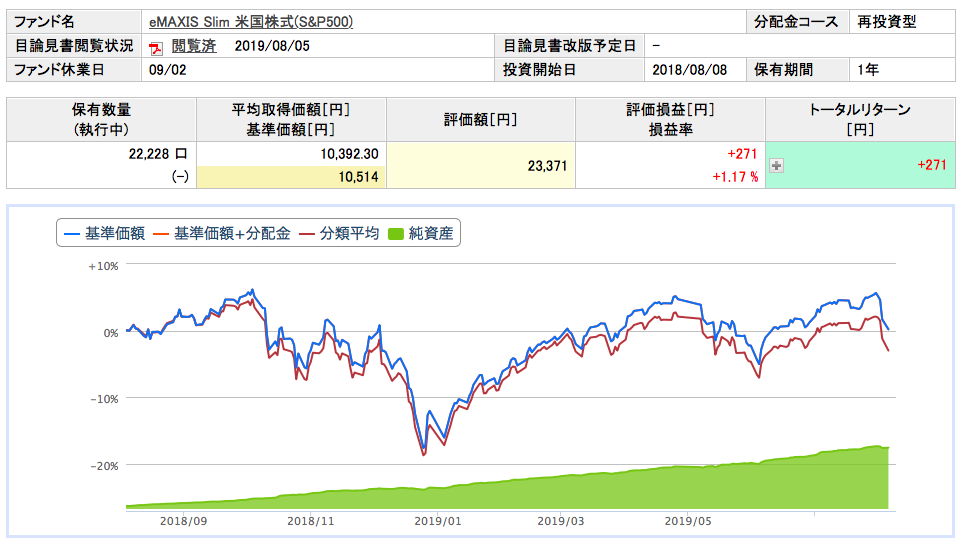This screenshot has height=543, width=962.
Task: Click the -10% axis label on chart
Action: 104,399
